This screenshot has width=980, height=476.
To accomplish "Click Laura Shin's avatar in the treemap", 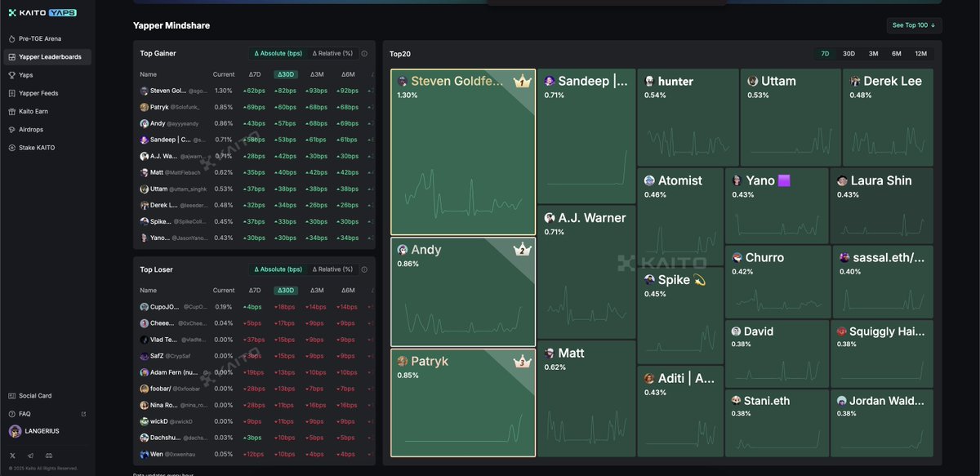I will [842, 180].
